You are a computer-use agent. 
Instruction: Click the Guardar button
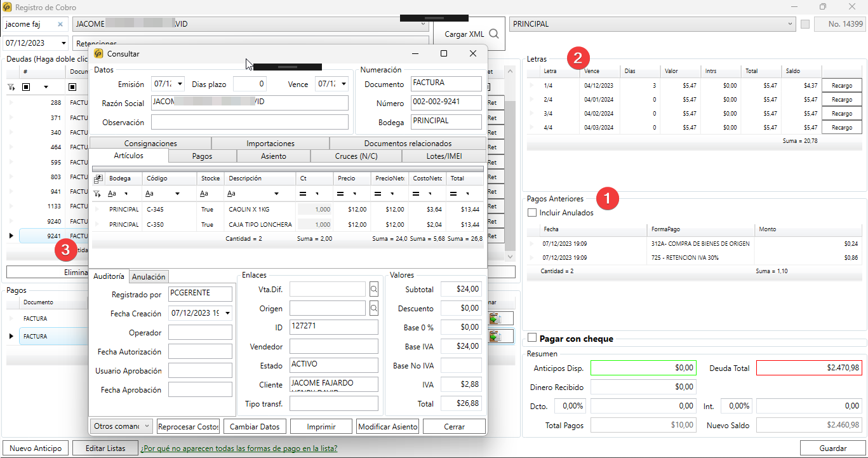[x=832, y=448]
